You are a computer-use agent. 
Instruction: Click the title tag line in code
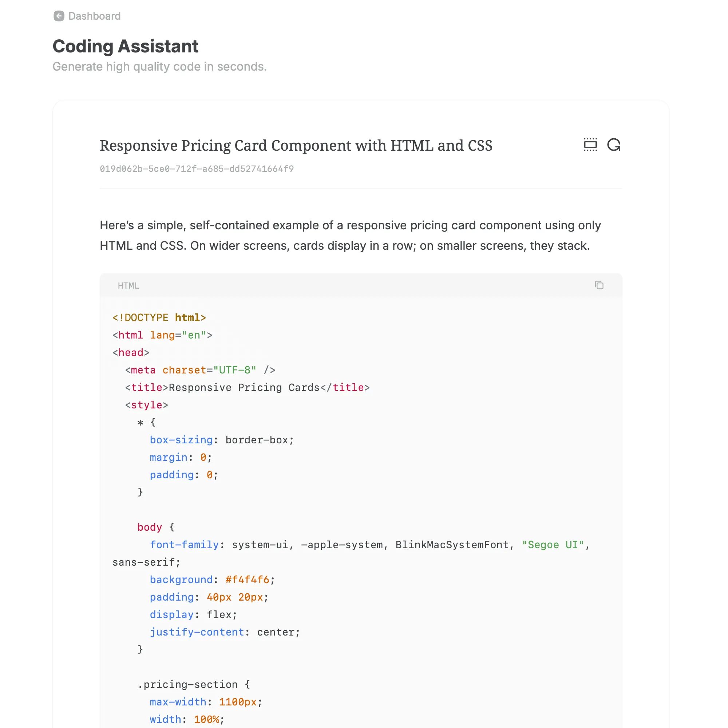(247, 387)
